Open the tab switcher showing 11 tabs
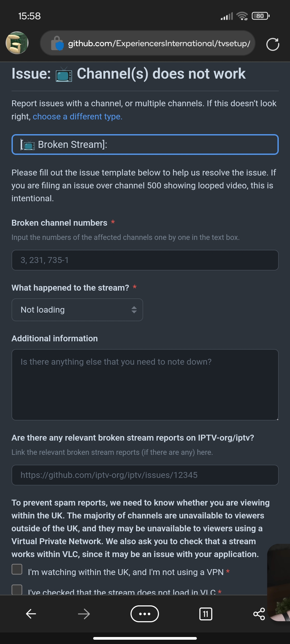The width and height of the screenshot is (290, 644). (206, 614)
